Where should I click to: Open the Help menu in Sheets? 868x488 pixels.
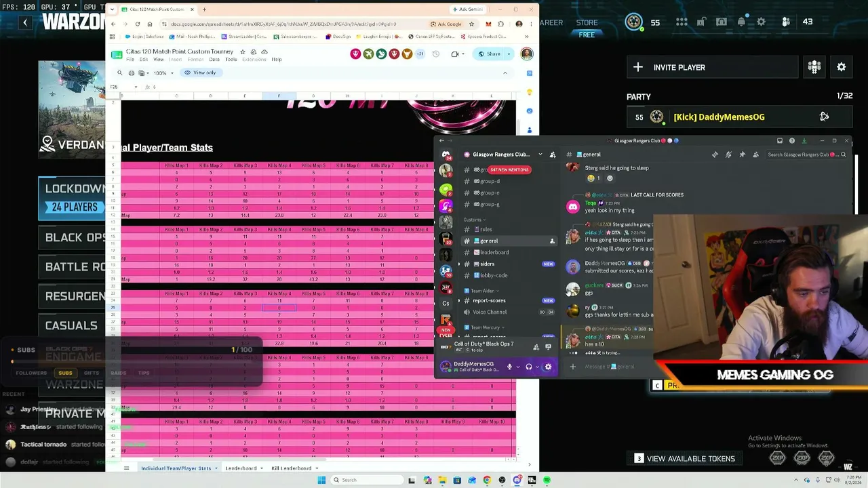(277, 60)
